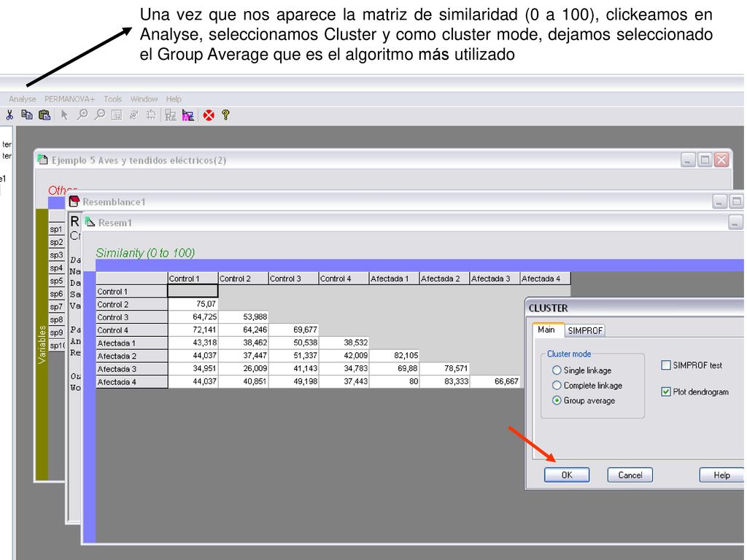
Task: Click the cell with value 78,571
Action: (444, 368)
